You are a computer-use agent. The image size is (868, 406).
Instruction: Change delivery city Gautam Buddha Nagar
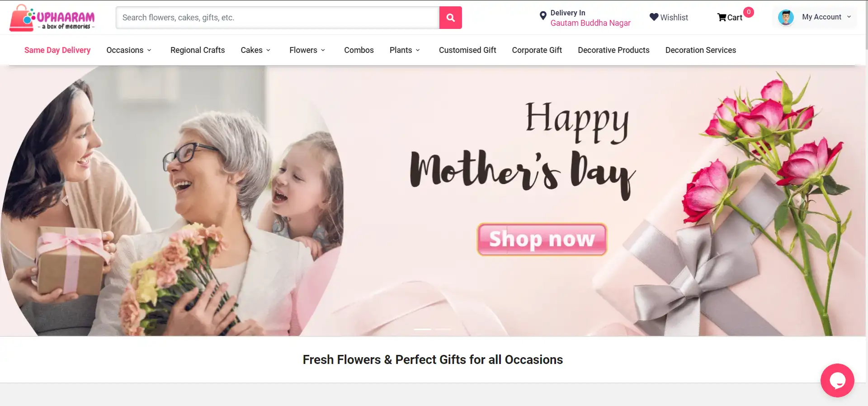590,23
